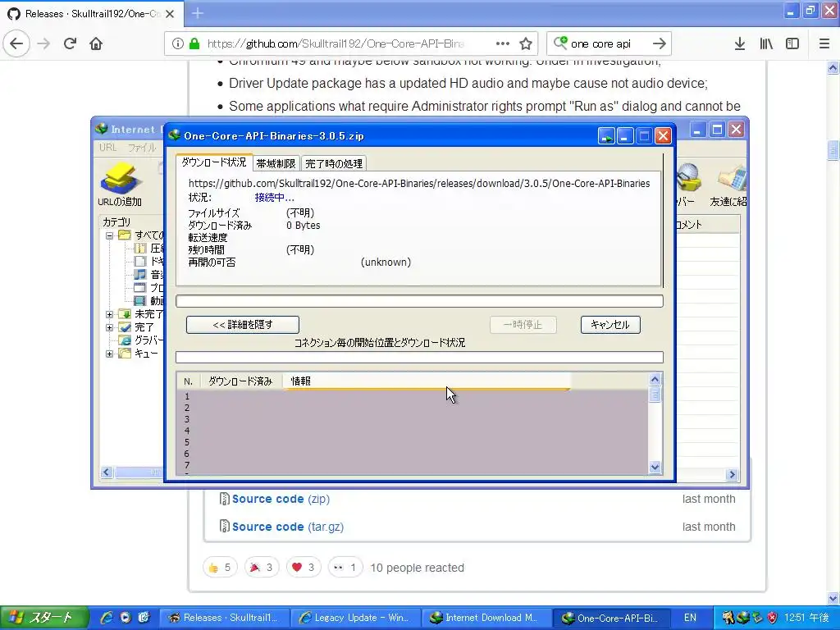Toggle Firefox sidebar view

(x=792, y=43)
